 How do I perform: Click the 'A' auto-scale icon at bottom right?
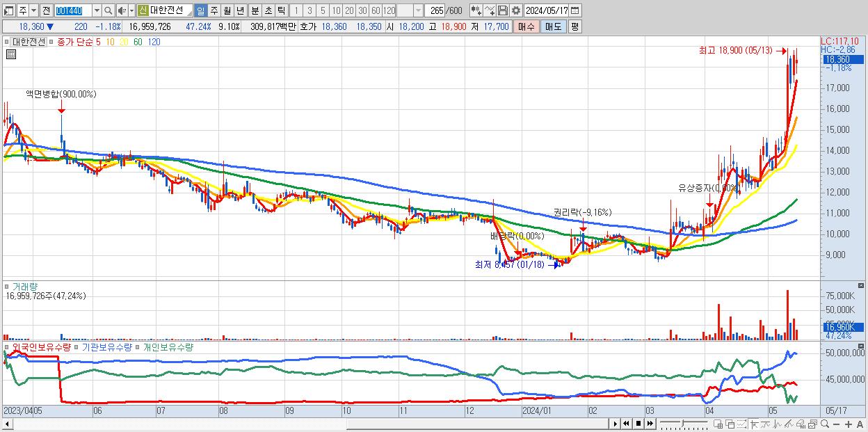860,424
